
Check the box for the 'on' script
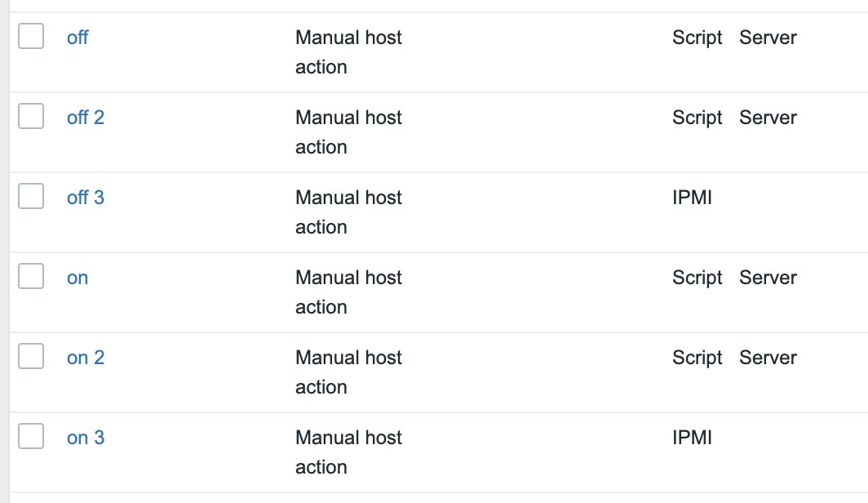coord(31,276)
